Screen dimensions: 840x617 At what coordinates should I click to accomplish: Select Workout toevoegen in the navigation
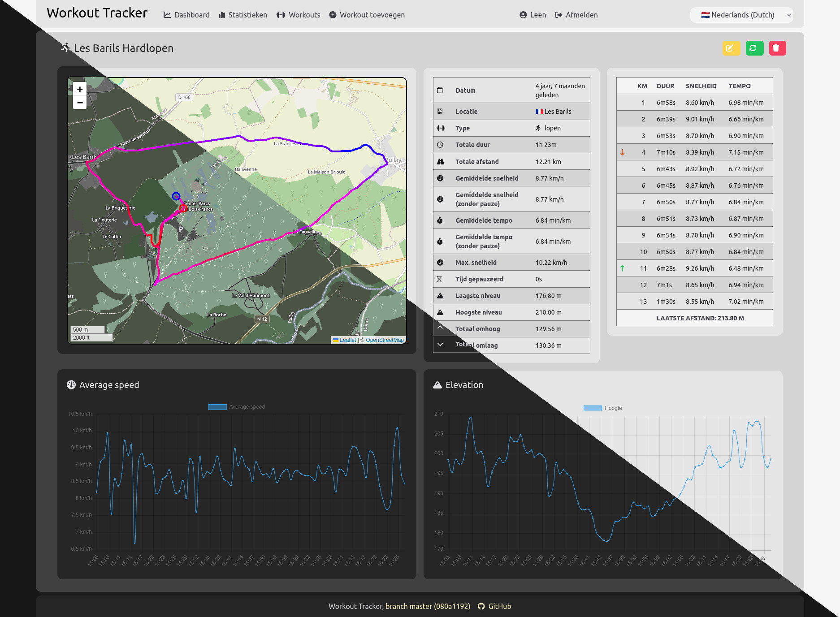tap(367, 15)
